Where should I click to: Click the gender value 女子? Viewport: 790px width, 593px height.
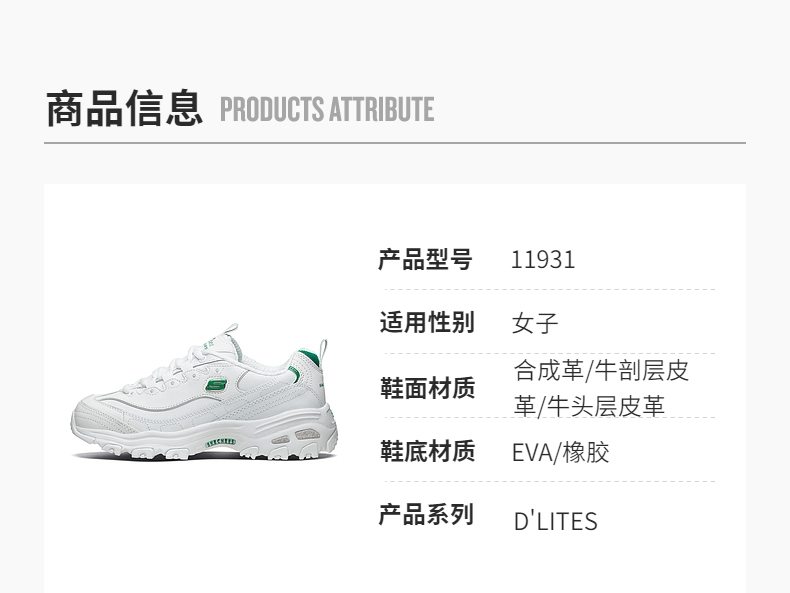(x=535, y=323)
